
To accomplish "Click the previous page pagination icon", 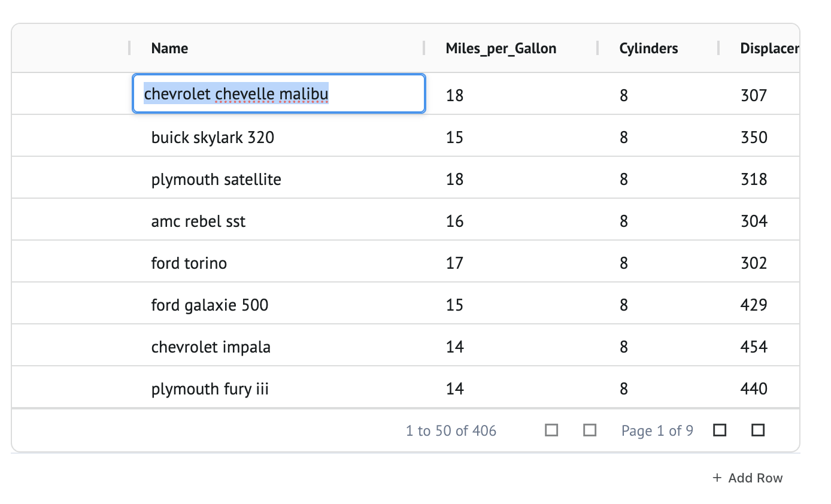I will pyautogui.click(x=590, y=430).
